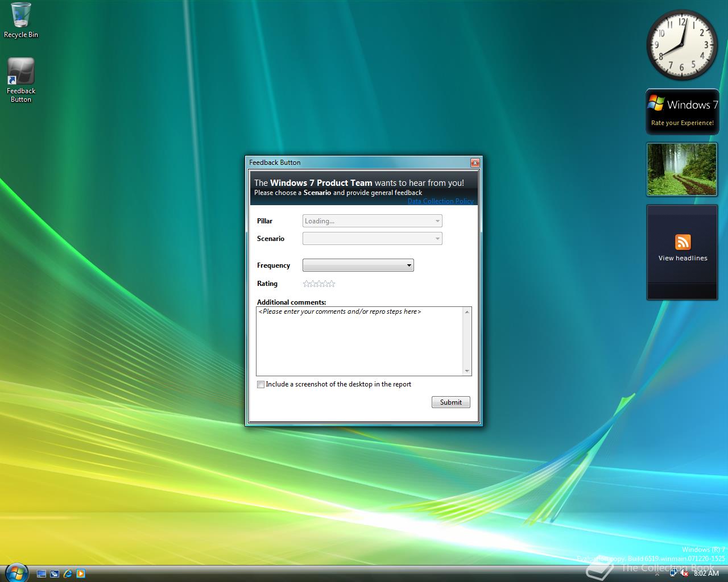Click the orange RSS feed icon
This screenshot has width=728, height=582.
click(682, 242)
